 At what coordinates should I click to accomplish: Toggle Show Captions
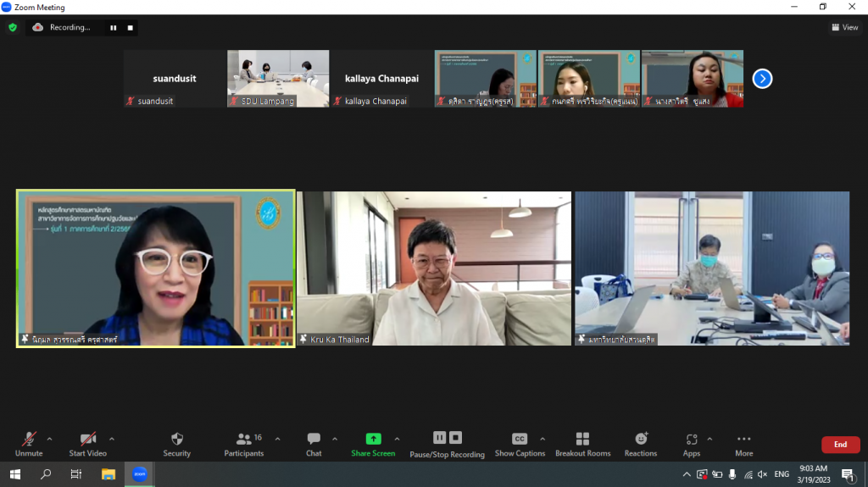tap(520, 443)
